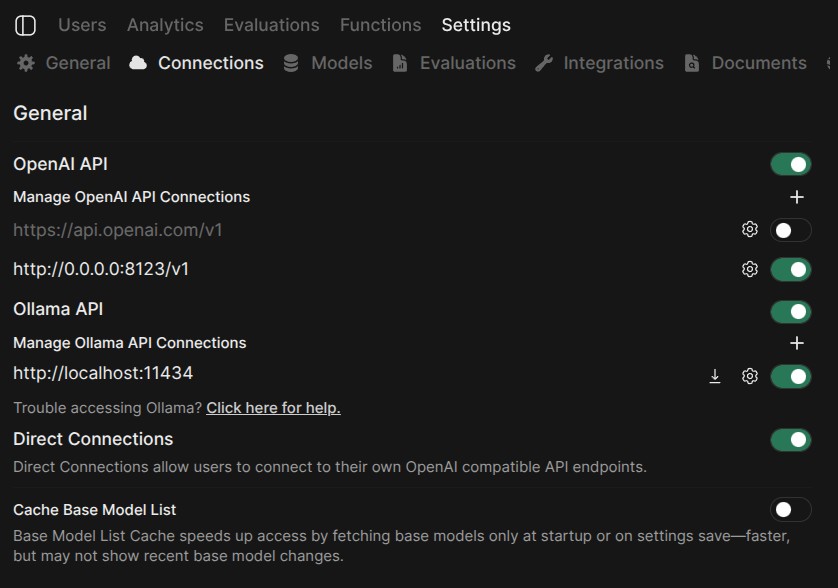Click the 'Click here for help' link
The width and height of the screenshot is (838, 588).
coord(273,408)
